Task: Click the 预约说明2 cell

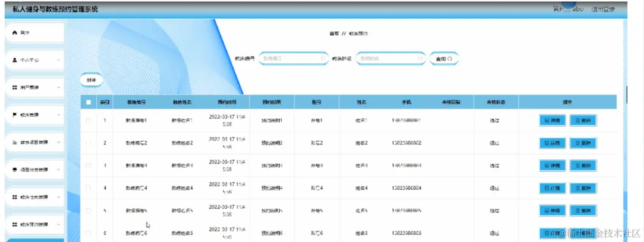Action: click(272, 143)
